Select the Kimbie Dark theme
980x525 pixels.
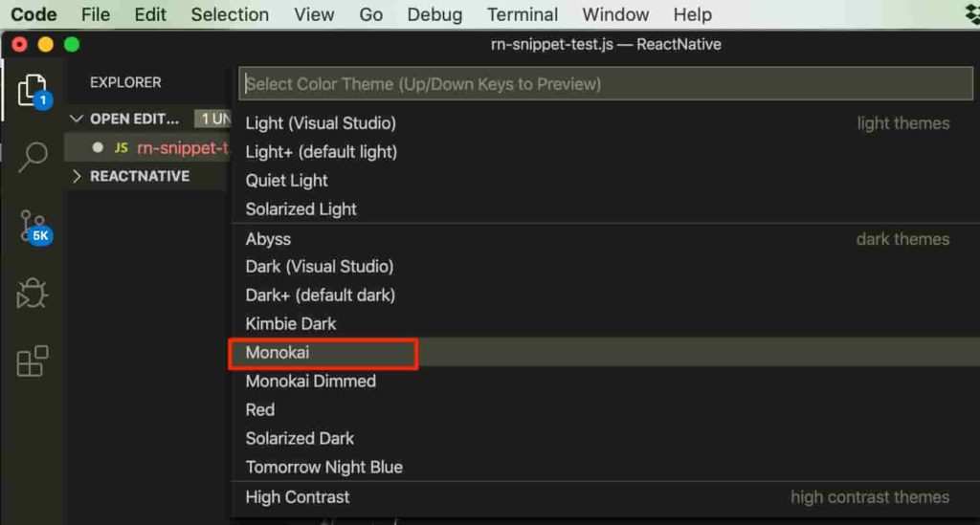tap(606, 324)
